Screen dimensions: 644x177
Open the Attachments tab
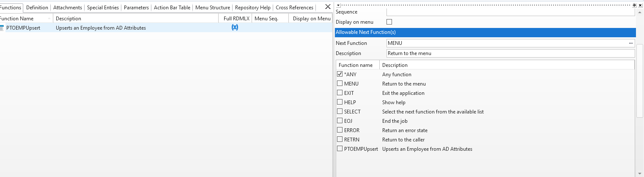pyautogui.click(x=68, y=8)
